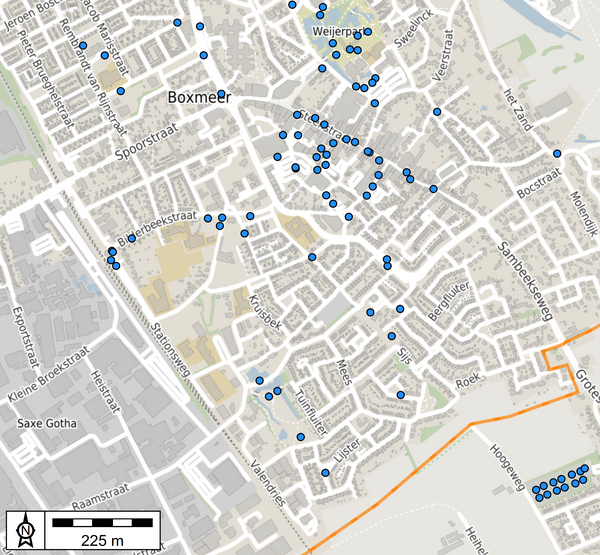
Task: Click the Spoorstraat street label
Action: [147, 141]
